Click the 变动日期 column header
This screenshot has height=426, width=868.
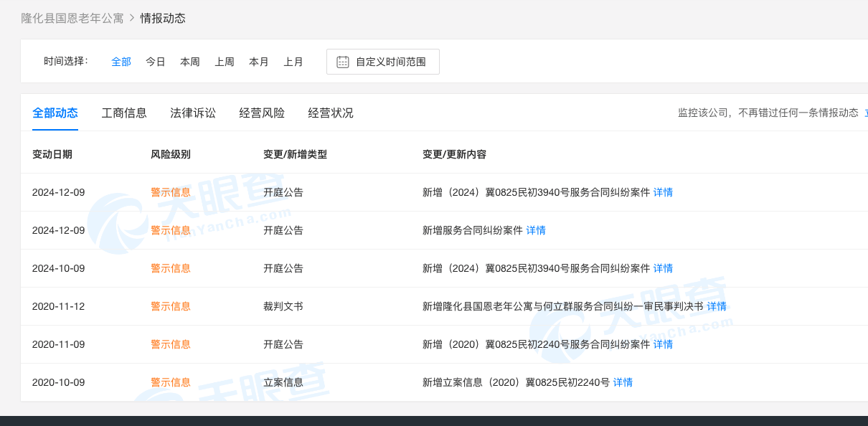pyautogui.click(x=52, y=154)
